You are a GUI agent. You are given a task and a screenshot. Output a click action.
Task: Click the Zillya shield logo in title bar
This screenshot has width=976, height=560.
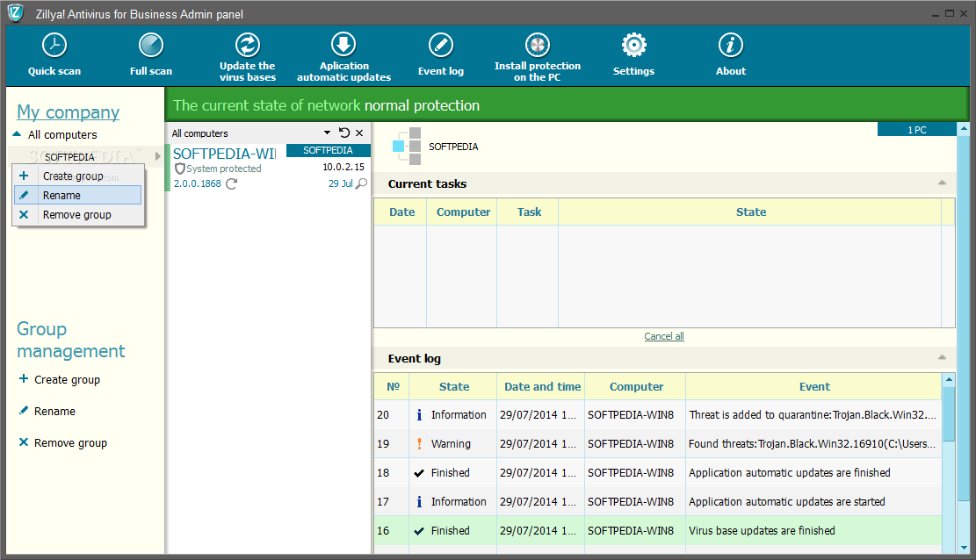click(x=16, y=13)
